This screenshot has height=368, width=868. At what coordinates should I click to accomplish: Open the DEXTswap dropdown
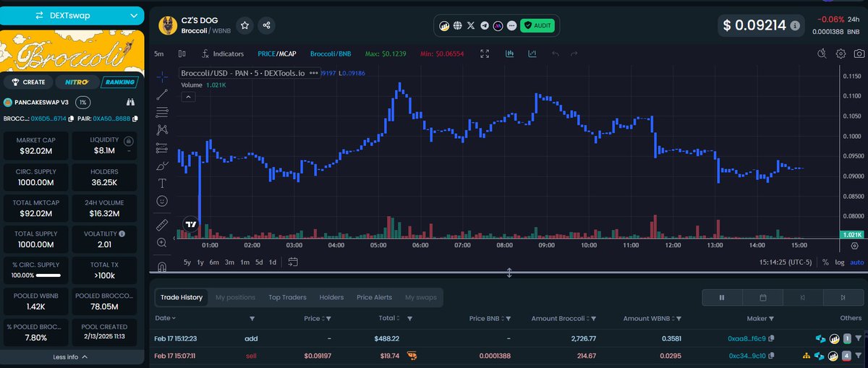72,14
